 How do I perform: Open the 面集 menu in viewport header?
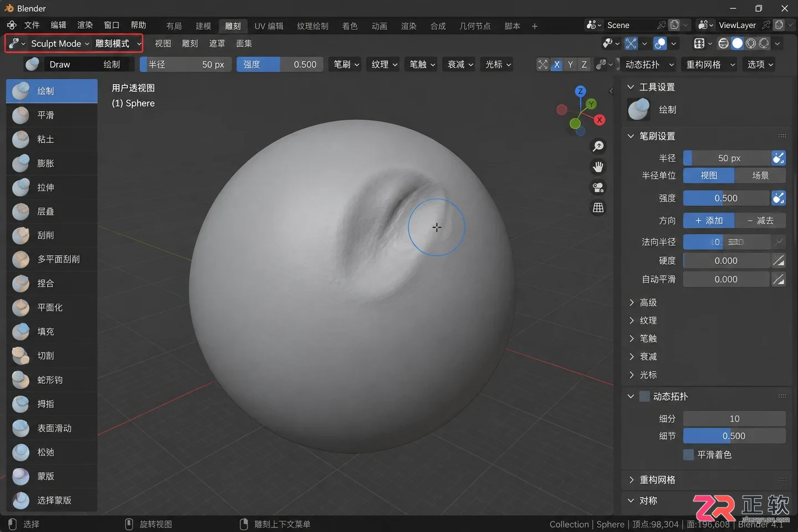point(244,44)
